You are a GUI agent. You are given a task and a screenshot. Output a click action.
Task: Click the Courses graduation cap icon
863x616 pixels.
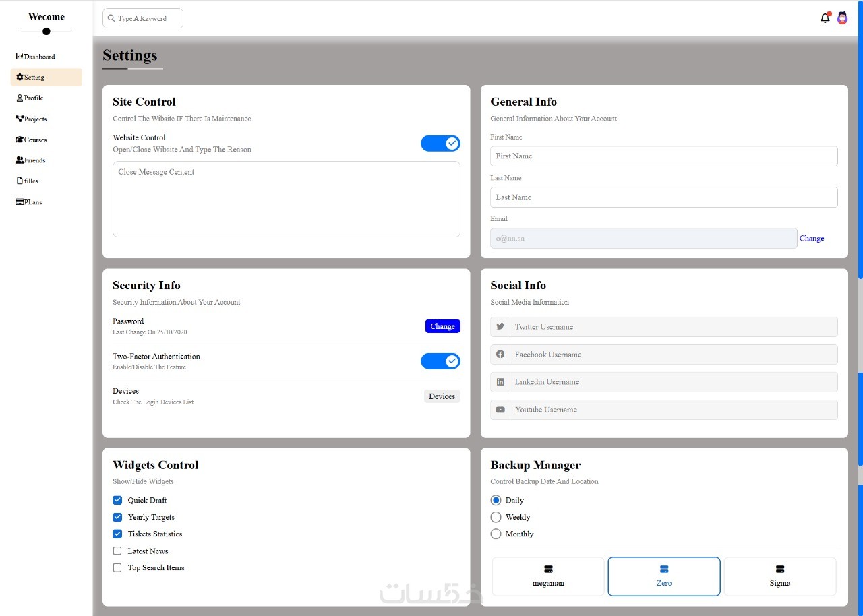coord(20,140)
